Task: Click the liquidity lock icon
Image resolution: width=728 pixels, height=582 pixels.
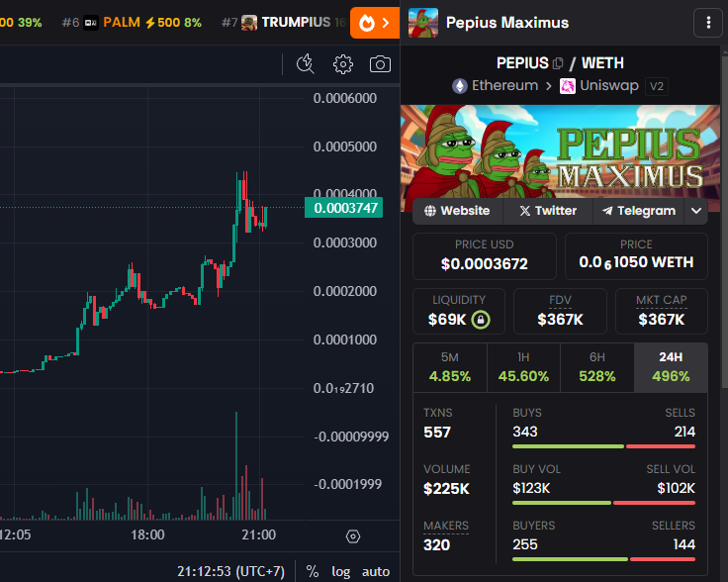Action: [481, 320]
